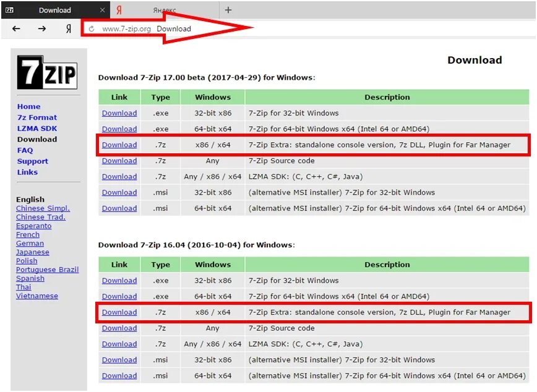
Task: Click the reload icon in the address bar
Action: [92, 29]
